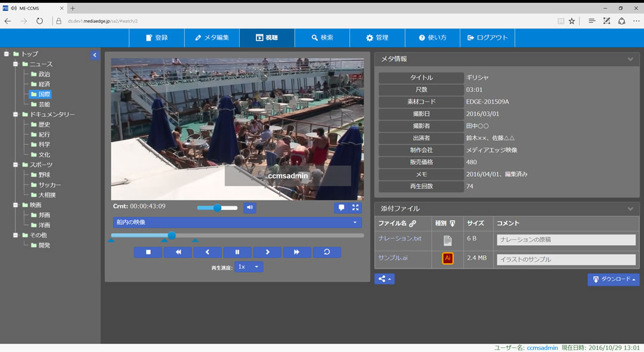Select the 歴史 folder
Viewport: 644px width, 352px height.
pos(41,125)
